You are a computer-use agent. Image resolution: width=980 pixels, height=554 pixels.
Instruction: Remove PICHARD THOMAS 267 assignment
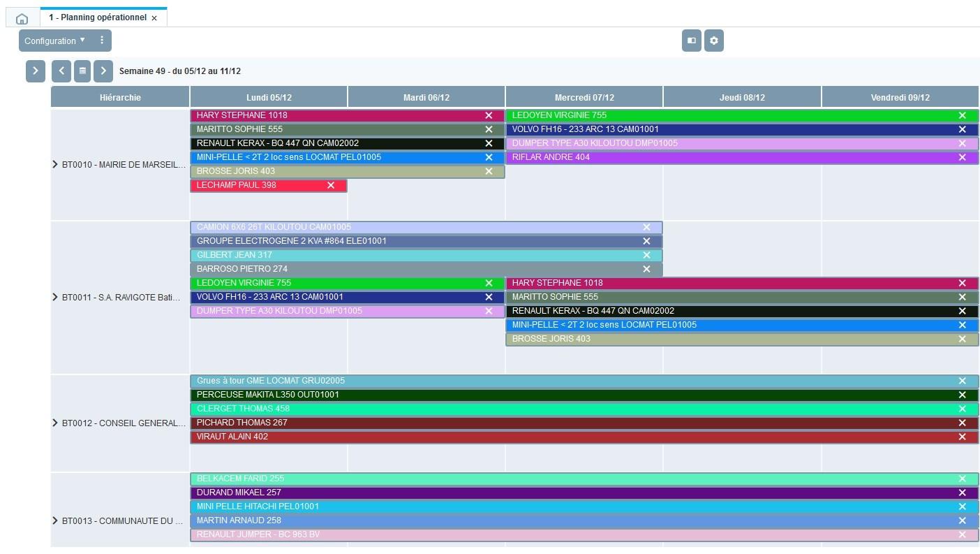(962, 423)
